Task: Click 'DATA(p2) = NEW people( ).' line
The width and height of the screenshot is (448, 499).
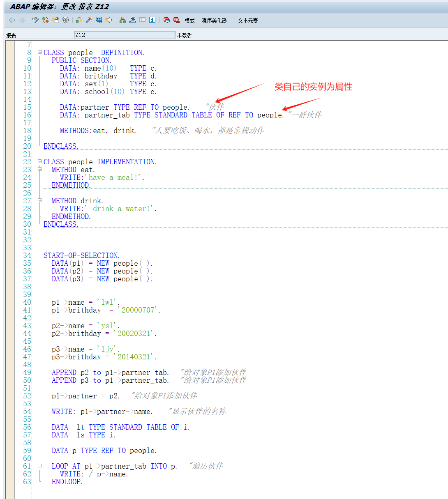Action: 102,271
